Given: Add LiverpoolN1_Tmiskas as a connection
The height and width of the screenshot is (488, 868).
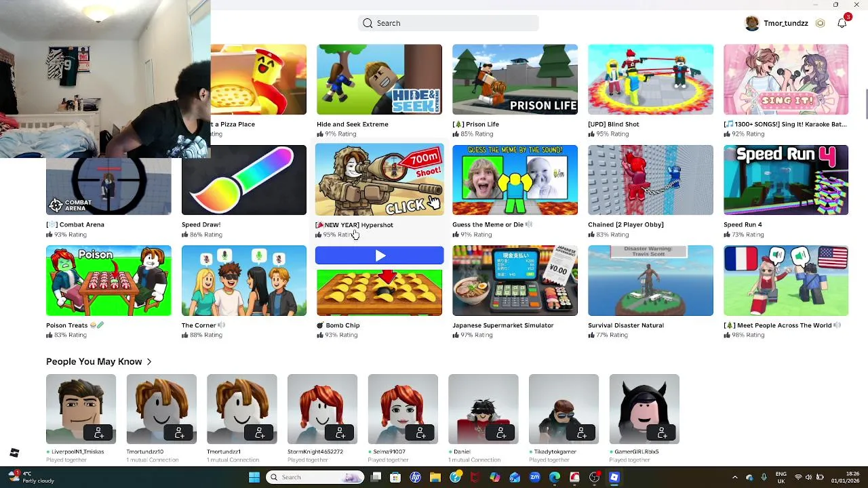Looking at the screenshot, I should point(98,432).
